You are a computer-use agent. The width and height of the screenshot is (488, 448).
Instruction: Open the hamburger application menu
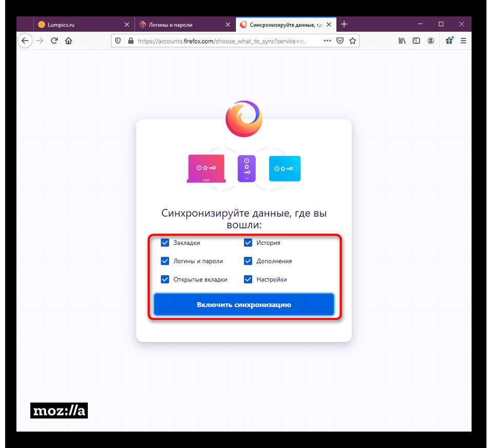(463, 41)
